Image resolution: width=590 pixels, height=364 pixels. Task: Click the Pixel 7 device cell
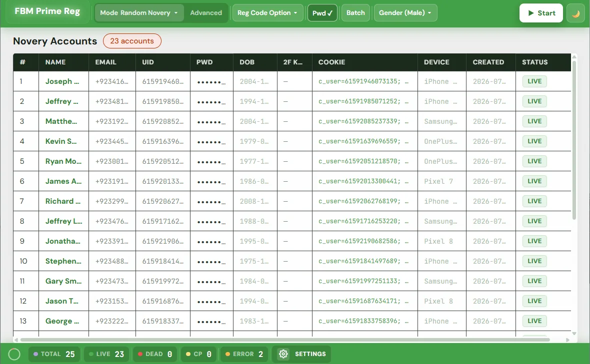(438, 181)
